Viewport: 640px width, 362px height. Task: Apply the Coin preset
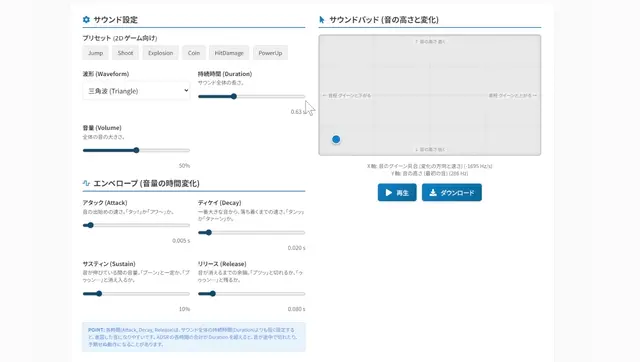point(194,53)
